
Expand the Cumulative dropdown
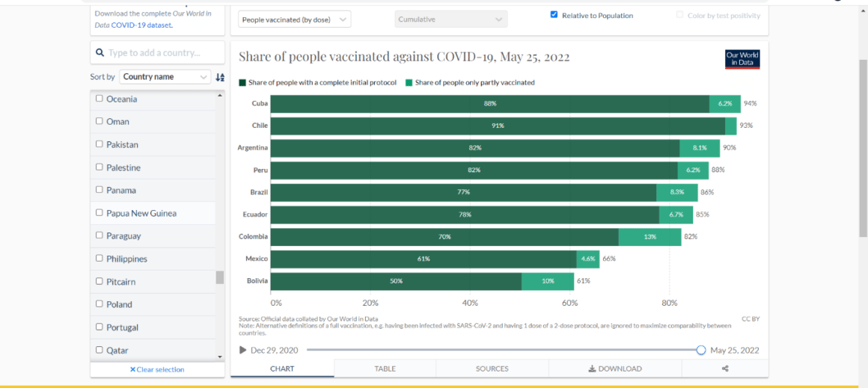450,19
